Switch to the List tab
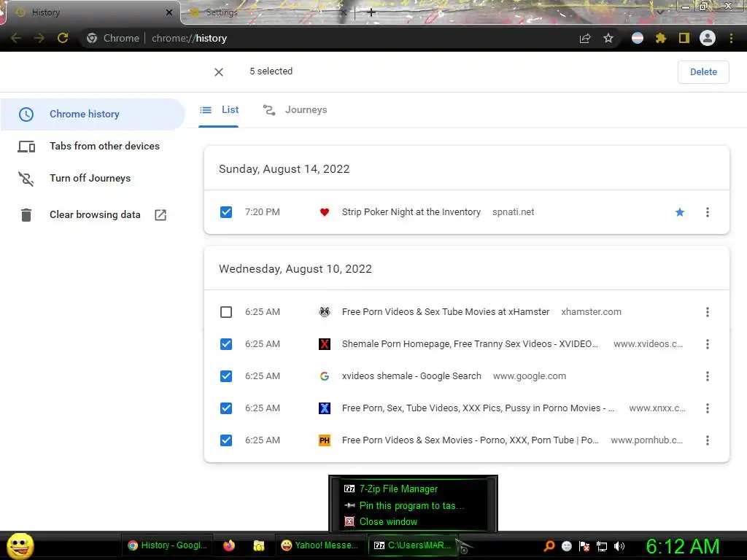Viewport: 747px width, 560px height. pyautogui.click(x=219, y=110)
